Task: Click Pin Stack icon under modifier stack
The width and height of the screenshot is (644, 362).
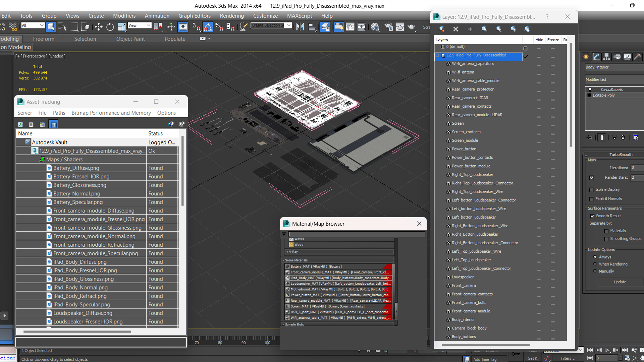Action: coord(589,137)
